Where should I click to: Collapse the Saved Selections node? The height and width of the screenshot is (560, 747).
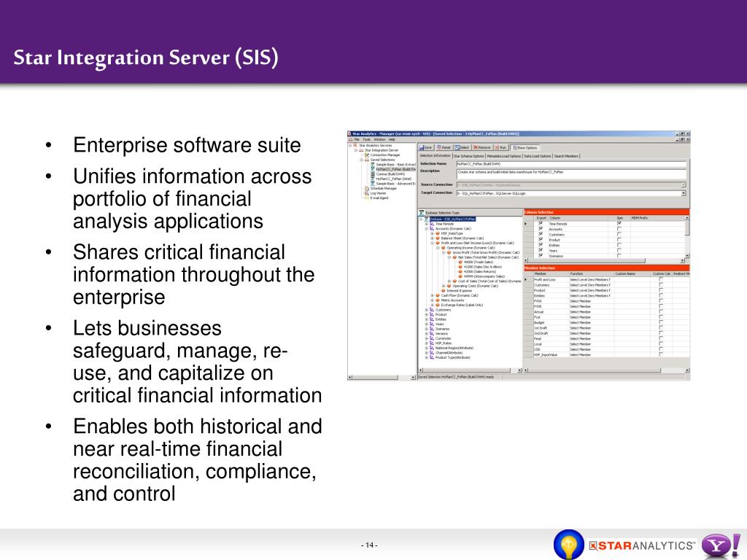click(361, 160)
